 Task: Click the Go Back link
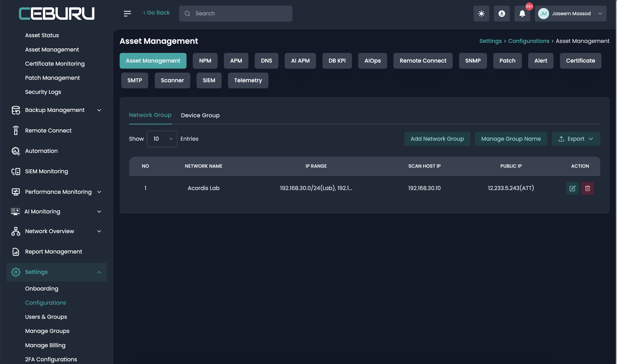click(x=156, y=13)
